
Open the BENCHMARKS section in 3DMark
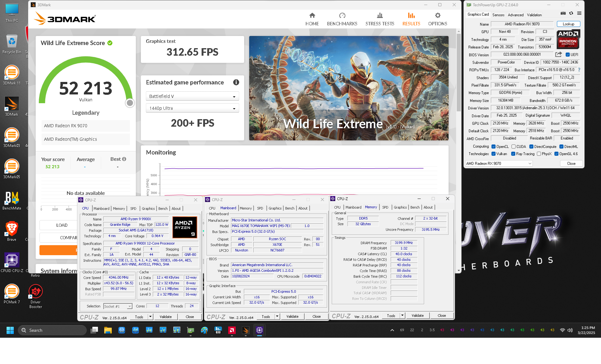pos(342,19)
